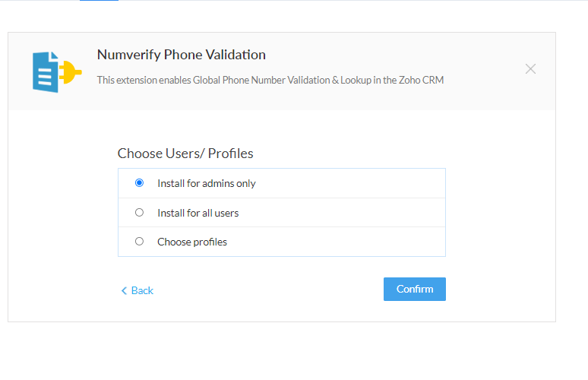Image resolution: width=588 pixels, height=380 pixels.
Task: Click the extension description text
Action: point(270,81)
